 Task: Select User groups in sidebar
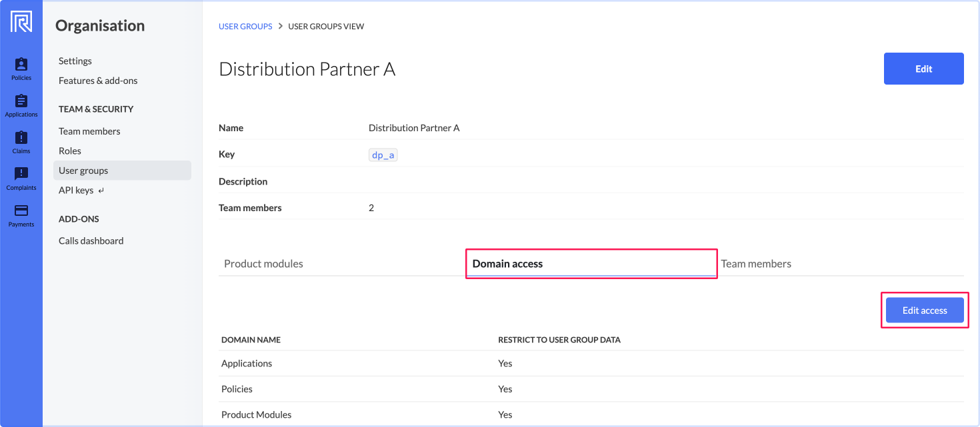tap(122, 171)
